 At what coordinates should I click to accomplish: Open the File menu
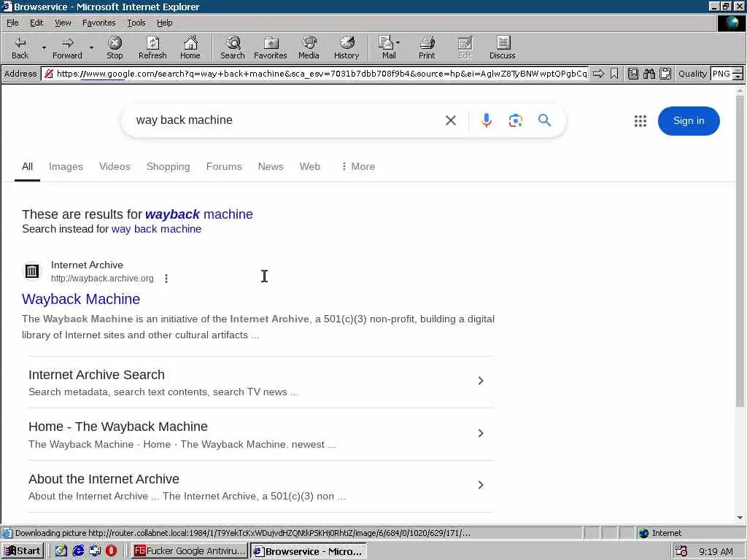12,23
